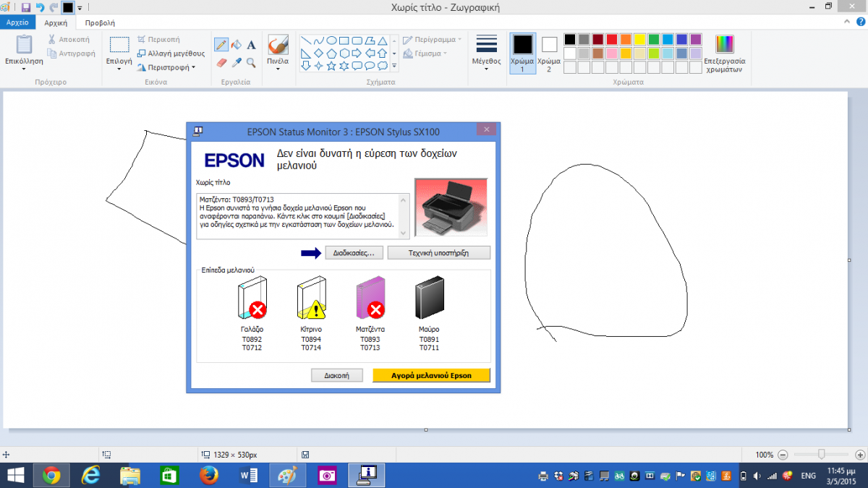Switch to the Αρχική ribbon tab
This screenshot has width=868, height=488.
coord(55,22)
